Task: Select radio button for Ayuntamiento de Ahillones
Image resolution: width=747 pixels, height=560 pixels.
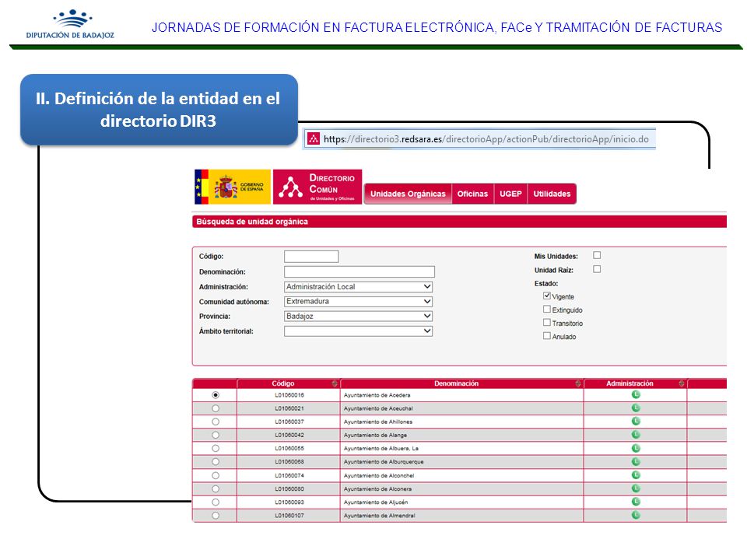Action: [x=216, y=422]
